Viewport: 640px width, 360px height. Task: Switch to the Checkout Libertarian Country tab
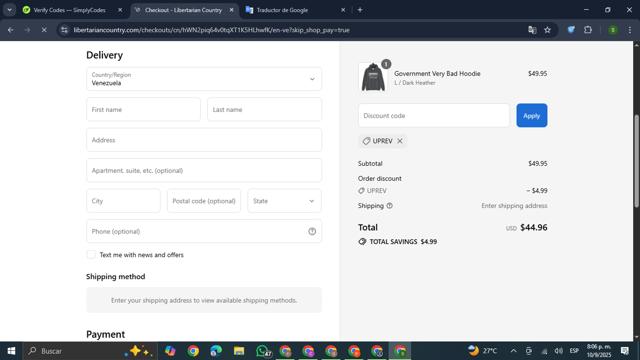(x=184, y=10)
